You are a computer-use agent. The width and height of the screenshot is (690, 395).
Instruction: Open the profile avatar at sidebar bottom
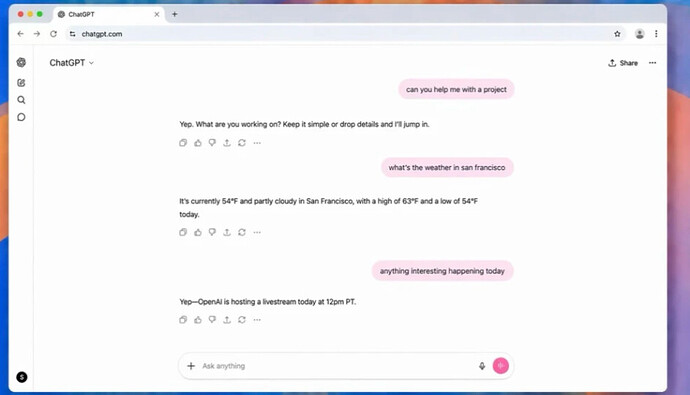tap(22, 377)
